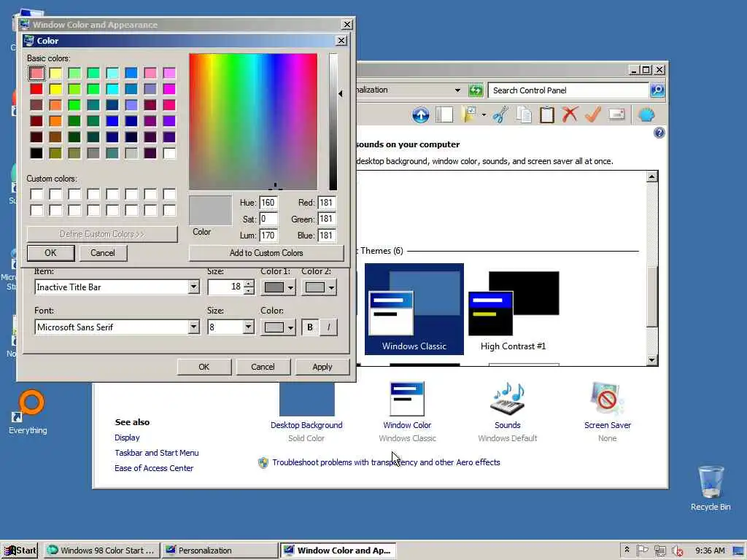Click the network tray icon
The width and height of the screenshot is (747, 560).
pyautogui.click(x=659, y=551)
